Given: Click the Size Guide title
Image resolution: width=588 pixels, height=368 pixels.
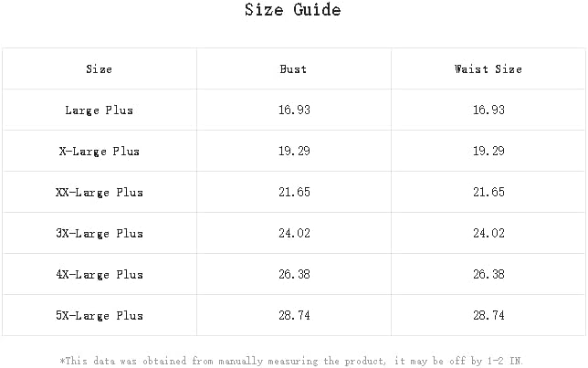Looking at the screenshot, I should [293, 11].
